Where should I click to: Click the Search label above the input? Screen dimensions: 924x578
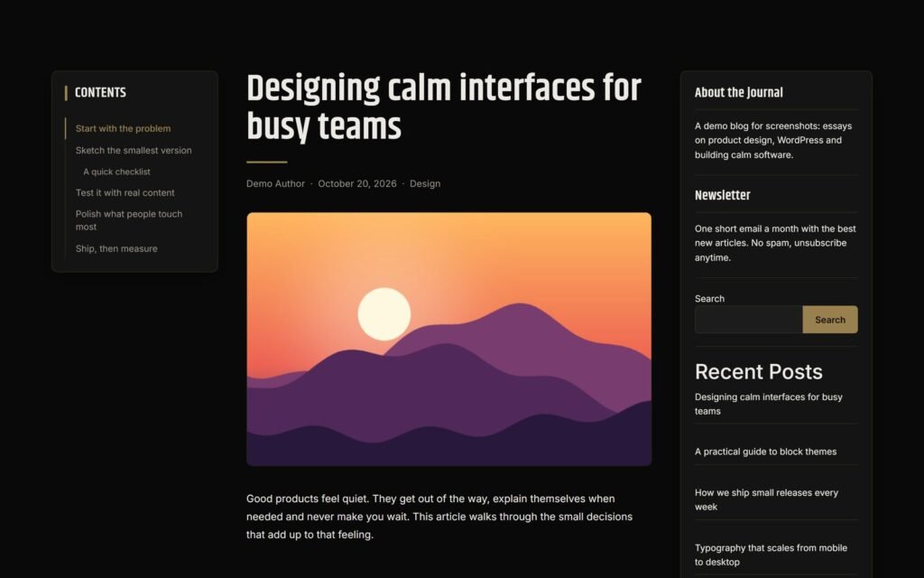tap(709, 298)
